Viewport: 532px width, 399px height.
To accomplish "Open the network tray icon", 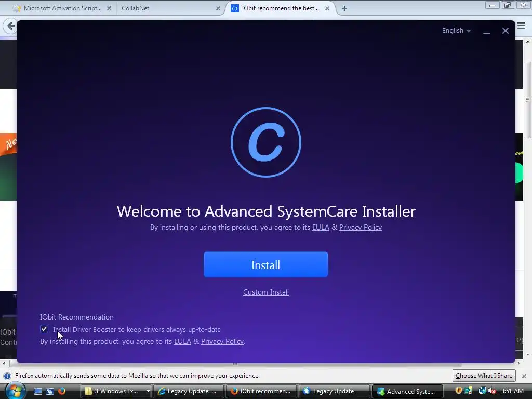I will (x=482, y=391).
